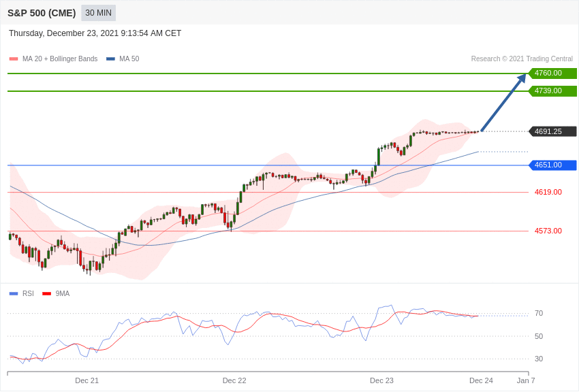This screenshot has width=579, height=392.
Task: Toggle the MA 50 legend label
Action: tap(129, 59)
